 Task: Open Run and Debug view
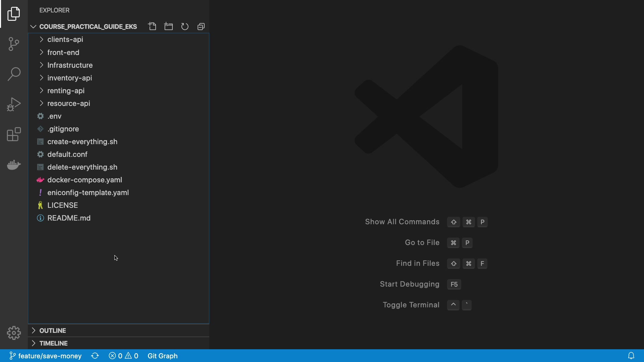click(14, 104)
